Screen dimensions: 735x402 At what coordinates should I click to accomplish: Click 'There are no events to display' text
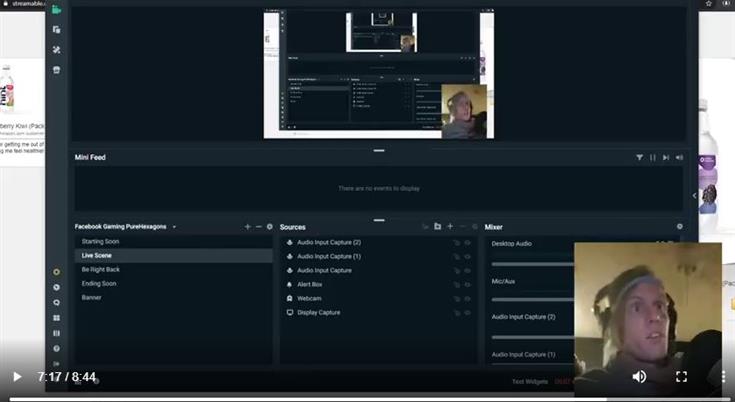click(x=379, y=188)
